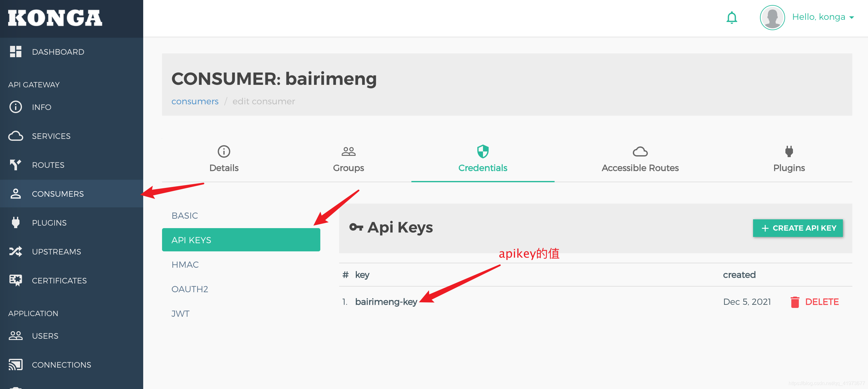Click the bairimeng-key entry
This screenshot has height=389, width=868.
[x=386, y=302]
